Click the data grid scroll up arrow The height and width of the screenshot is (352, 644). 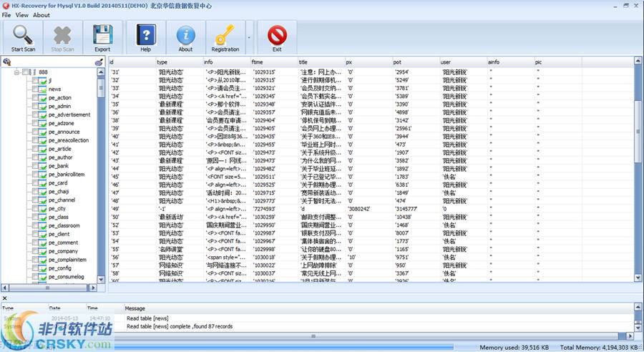(638, 61)
